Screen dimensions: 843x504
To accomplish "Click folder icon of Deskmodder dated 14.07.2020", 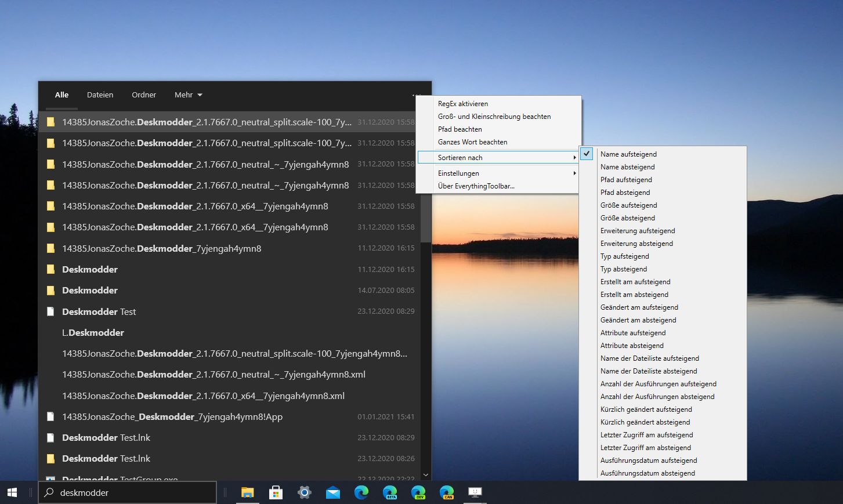I will point(50,290).
